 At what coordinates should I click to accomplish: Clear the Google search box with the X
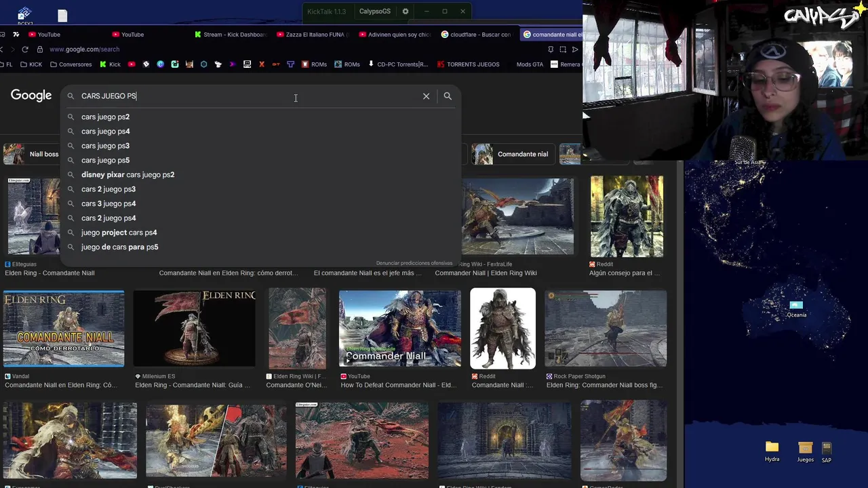426,96
